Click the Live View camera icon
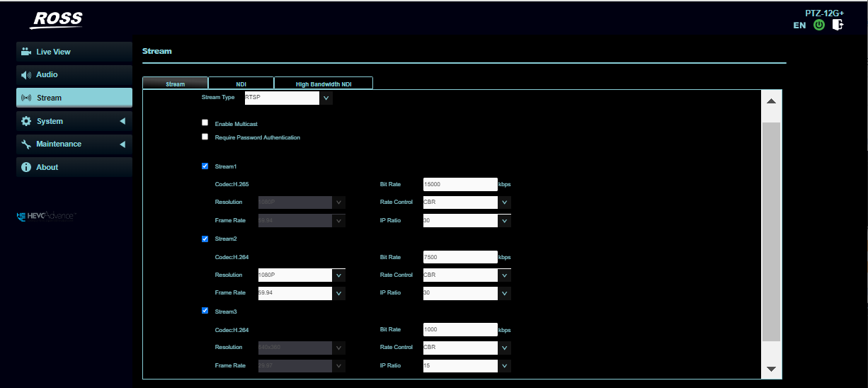Viewport: 868px width, 388px height. click(26, 52)
